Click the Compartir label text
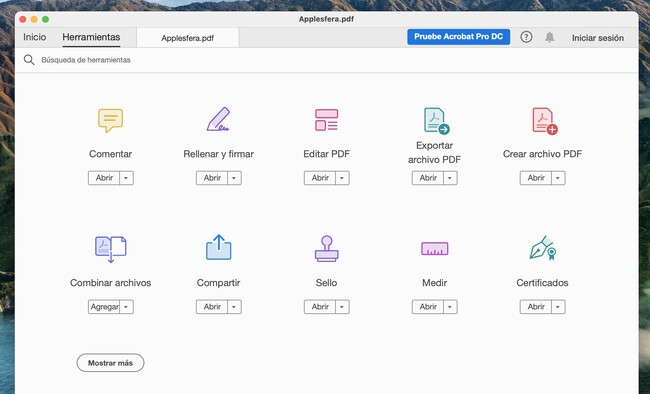This screenshot has width=650, height=394. [218, 283]
